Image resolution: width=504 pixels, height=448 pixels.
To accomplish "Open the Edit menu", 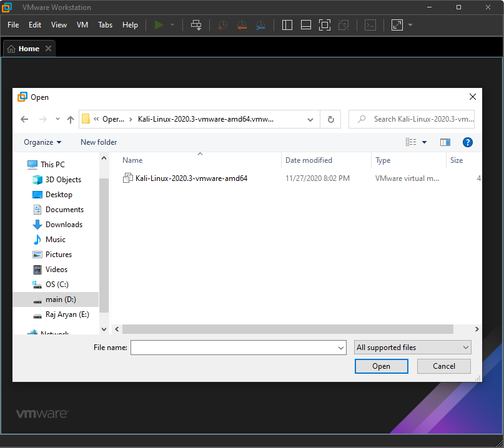I will click(35, 25).
